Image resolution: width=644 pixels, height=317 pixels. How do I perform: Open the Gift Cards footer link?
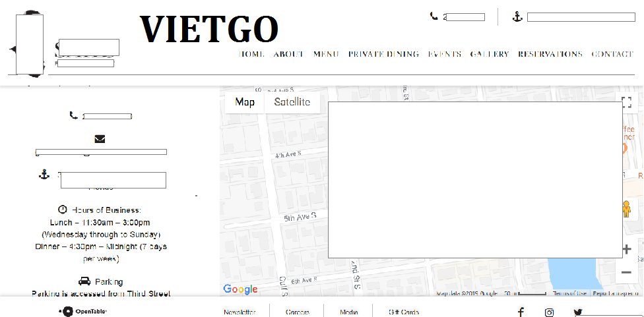point(404,312)
